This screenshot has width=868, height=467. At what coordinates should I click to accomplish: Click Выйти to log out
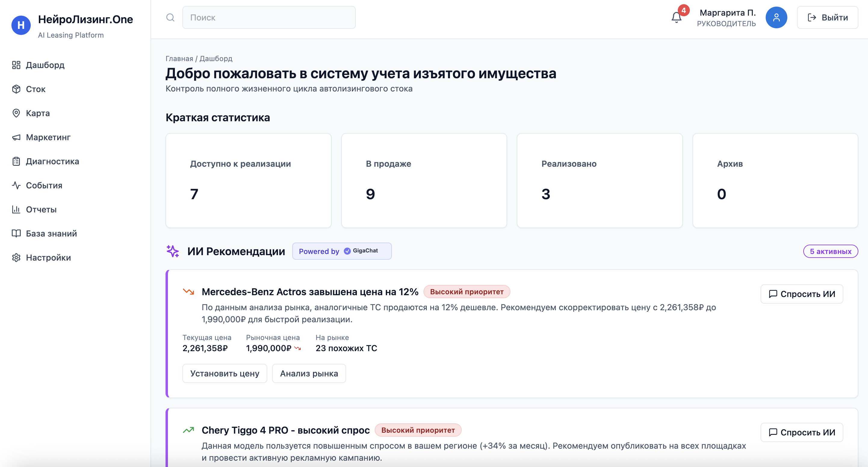[x=828, y=17]
